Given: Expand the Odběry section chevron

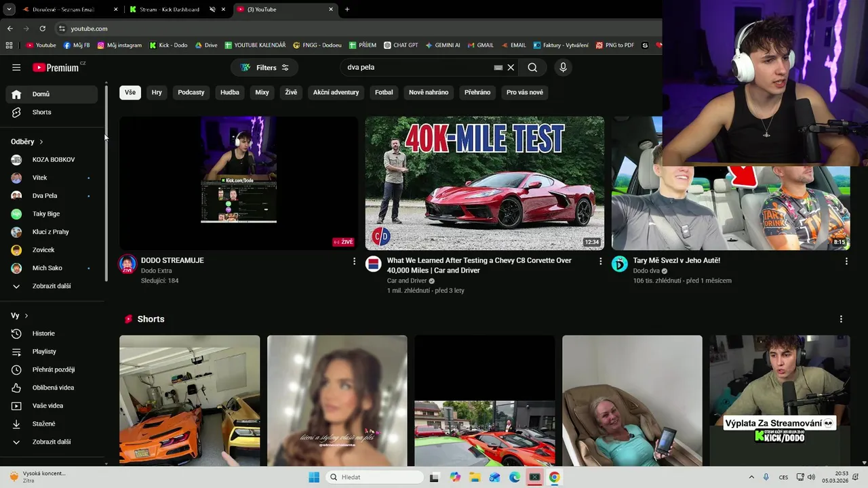Looking at the screenshot, I should pos(41,142).
